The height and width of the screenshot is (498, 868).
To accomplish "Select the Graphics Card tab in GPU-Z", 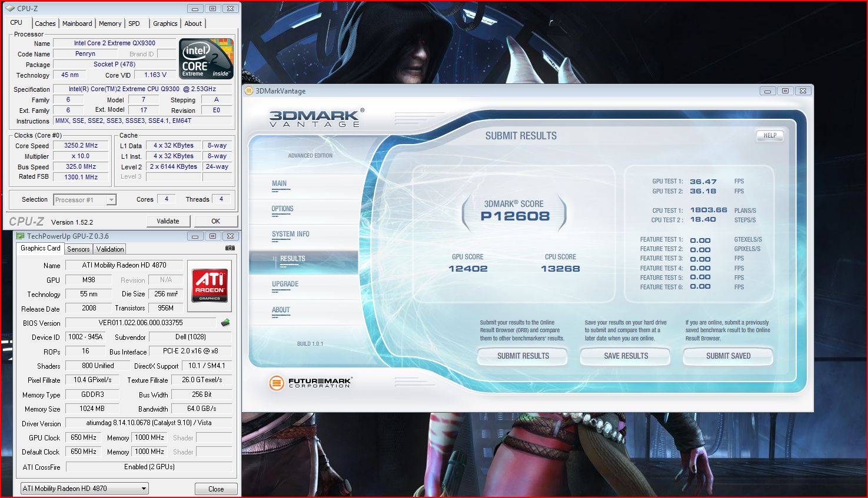I will [x=41, y=248].
